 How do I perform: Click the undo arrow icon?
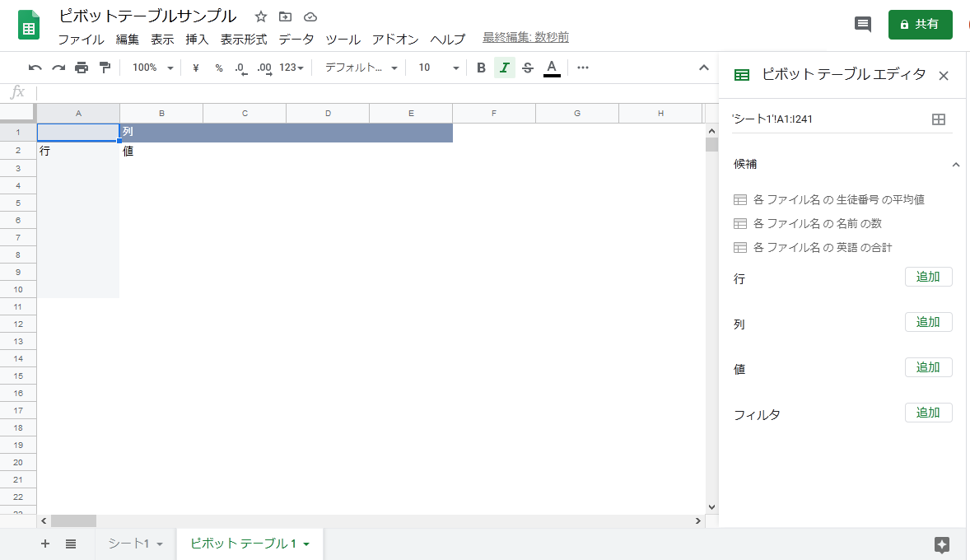click(35, 68)
